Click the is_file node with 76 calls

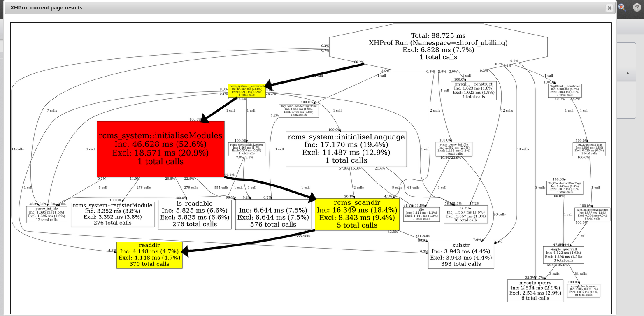click(465, 214)
